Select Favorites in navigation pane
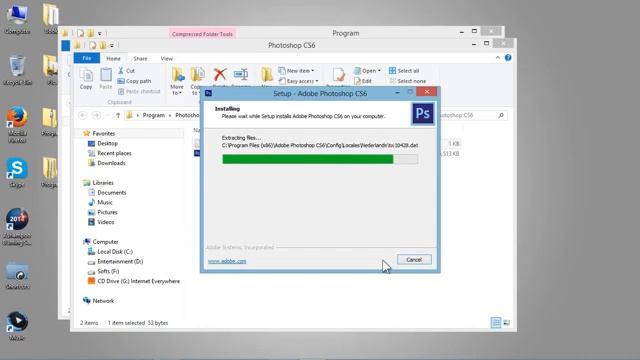This screenshot has width=640, height=360. (x=104, y=133)
